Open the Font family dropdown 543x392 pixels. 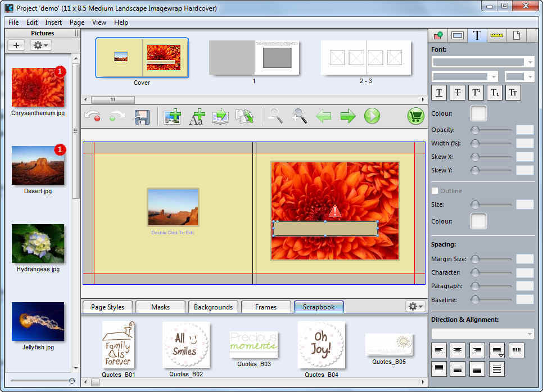click(x=482, y=62)
